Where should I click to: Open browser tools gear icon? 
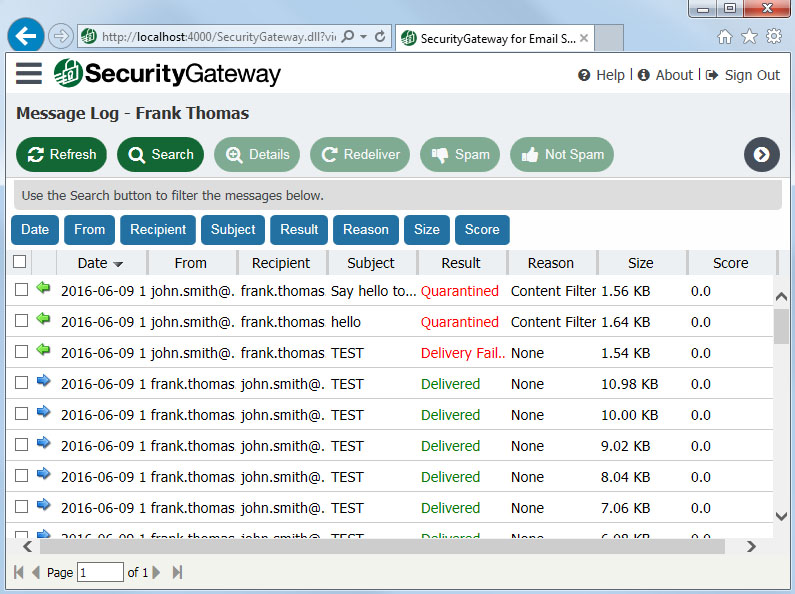(774, 36)
